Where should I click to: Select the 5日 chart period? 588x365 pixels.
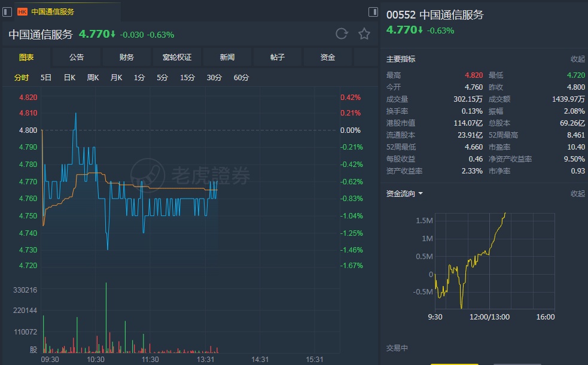(x=46, y=78)
